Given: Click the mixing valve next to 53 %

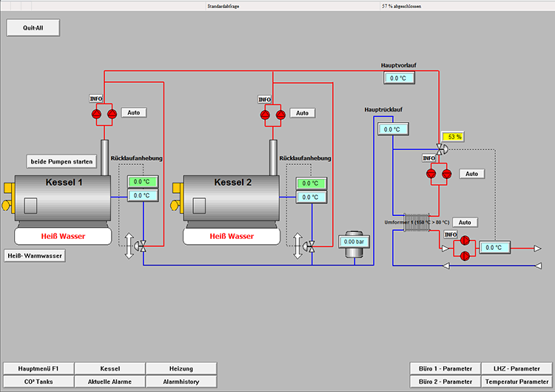Looking at the screenshot, I should pyautogui.click(x=440, y=149).
